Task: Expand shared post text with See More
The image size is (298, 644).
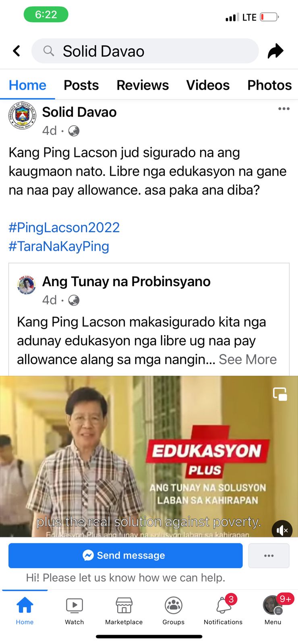Action: click(x=248, y=359)
